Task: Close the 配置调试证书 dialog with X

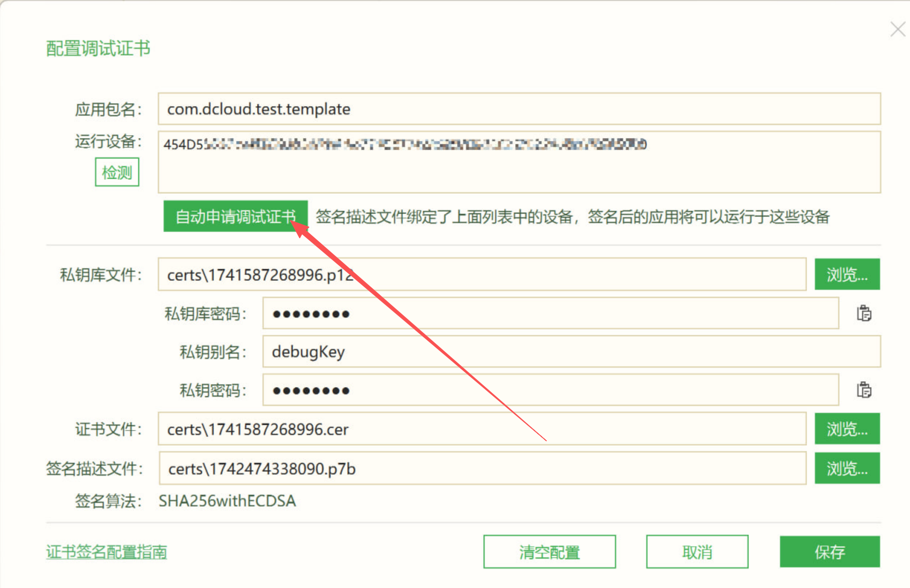Action: pyautogui.click(x=897, y=30)
